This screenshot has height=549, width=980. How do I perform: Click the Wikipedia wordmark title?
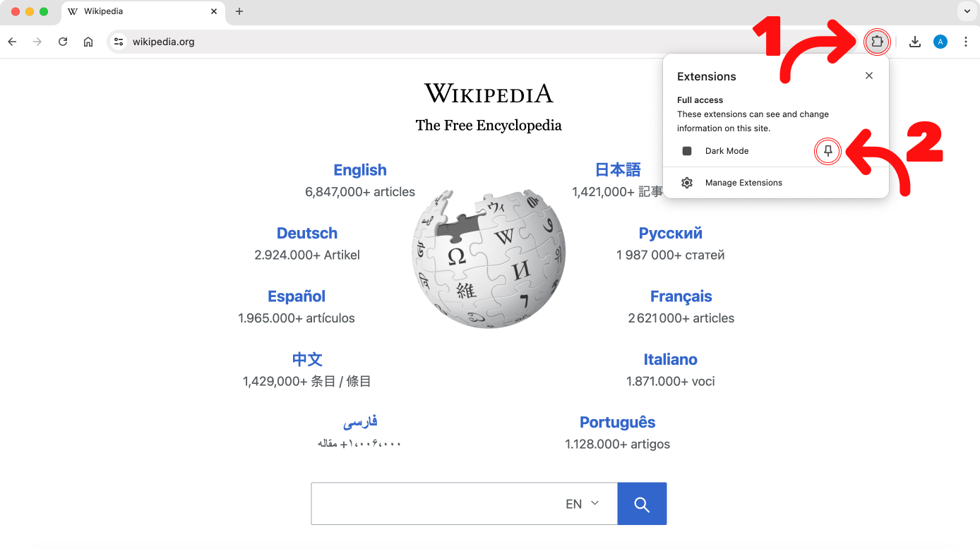pos(489,93)
